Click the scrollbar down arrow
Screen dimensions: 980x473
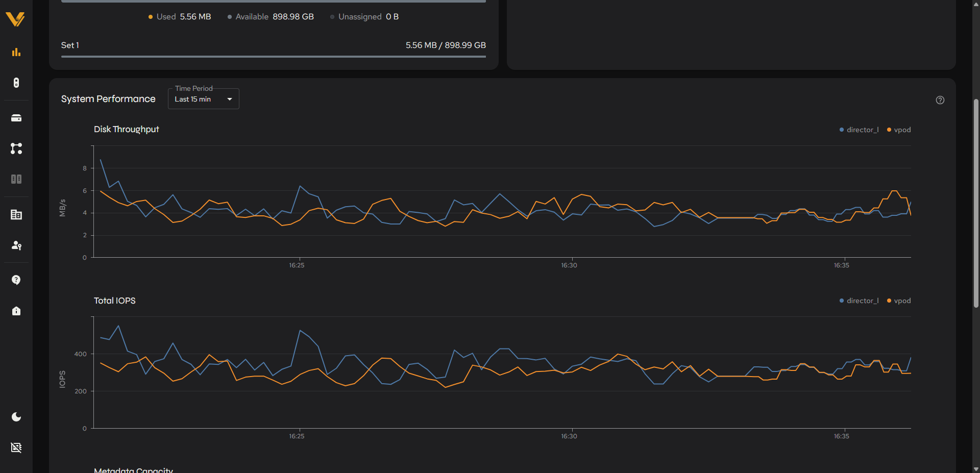(976, 468)
